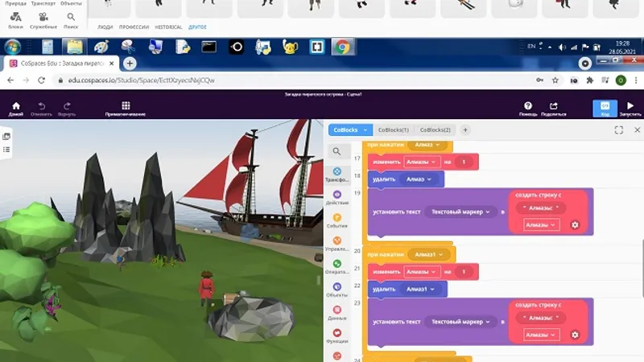The height and width of the screenshot is (362, 644).
Task: Open Chrome three-dot menu
Action: [636, 80]
